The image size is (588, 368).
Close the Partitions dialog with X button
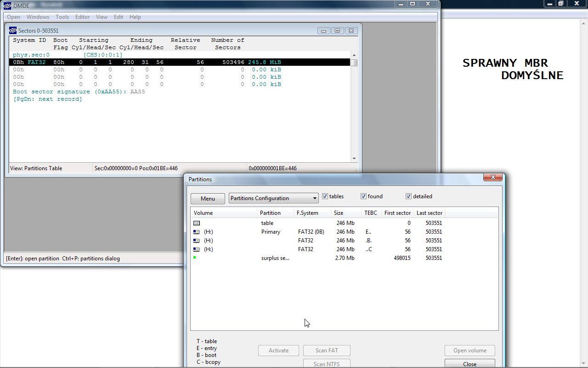point(493,177)
